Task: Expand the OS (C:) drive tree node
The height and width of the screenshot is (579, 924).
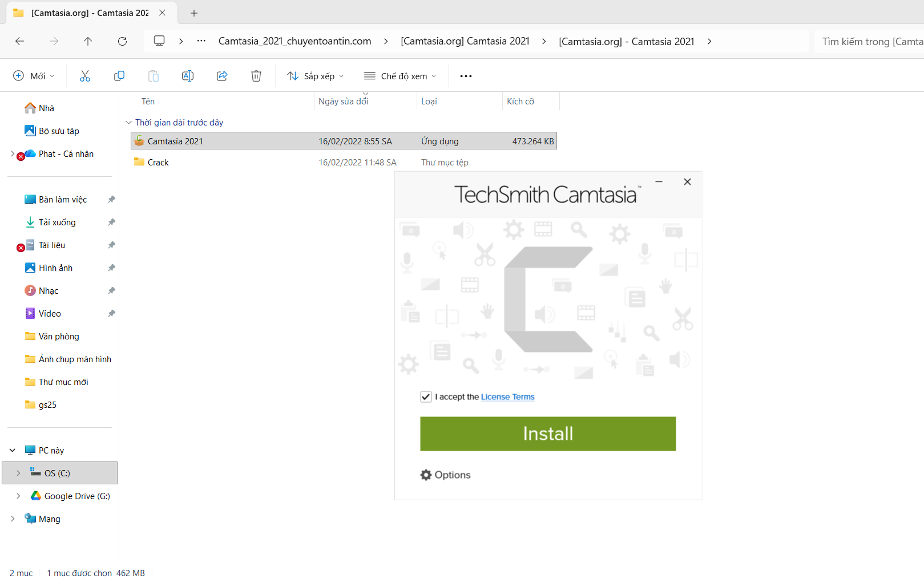Action: 18,473
